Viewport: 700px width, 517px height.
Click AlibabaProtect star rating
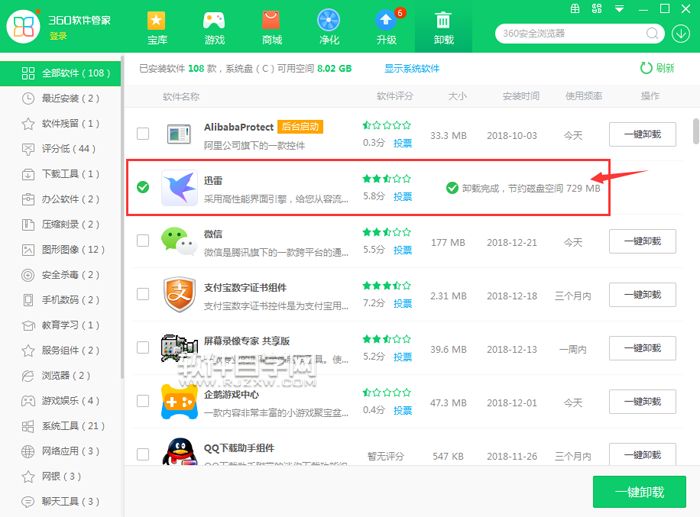387,125
